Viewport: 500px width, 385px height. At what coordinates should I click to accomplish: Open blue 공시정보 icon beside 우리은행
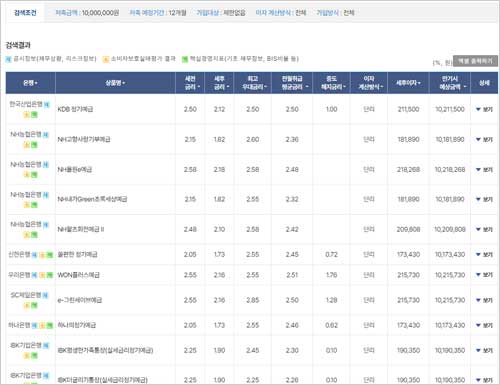34,275
